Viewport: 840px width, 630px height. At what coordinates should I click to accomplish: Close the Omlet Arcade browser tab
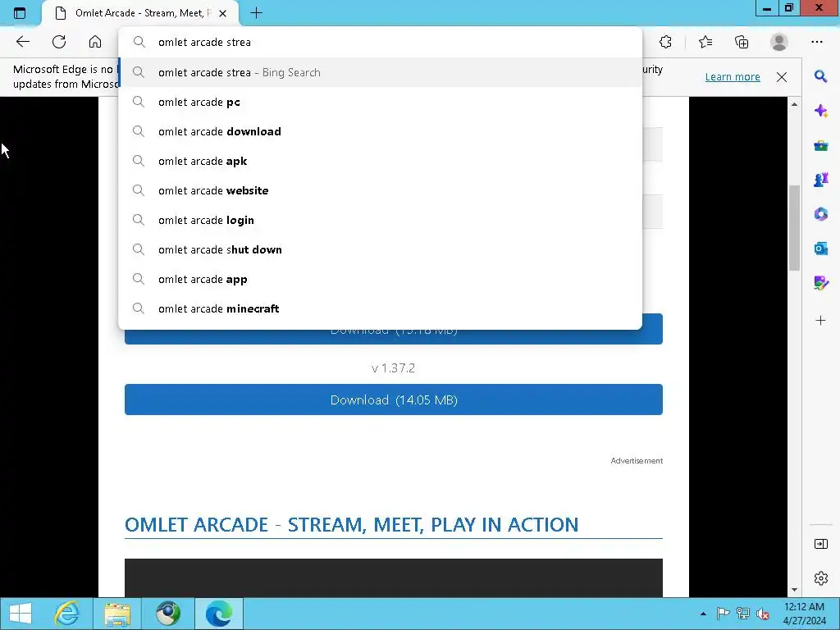[x=223, y=13]
